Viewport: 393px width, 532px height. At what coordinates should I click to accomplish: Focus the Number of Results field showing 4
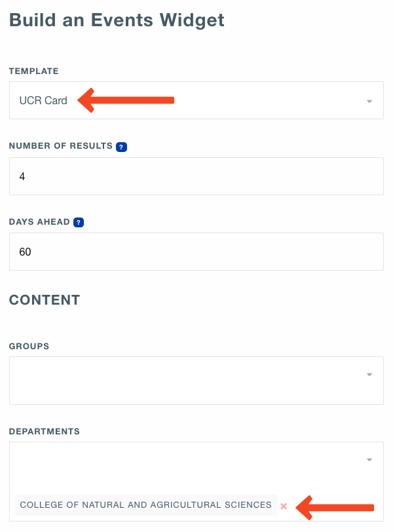tap(196, 176)
